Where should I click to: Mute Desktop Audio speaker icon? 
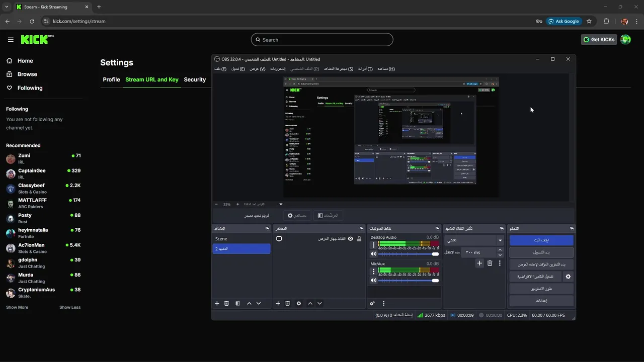pyautogui.click(x=373, y=254)
